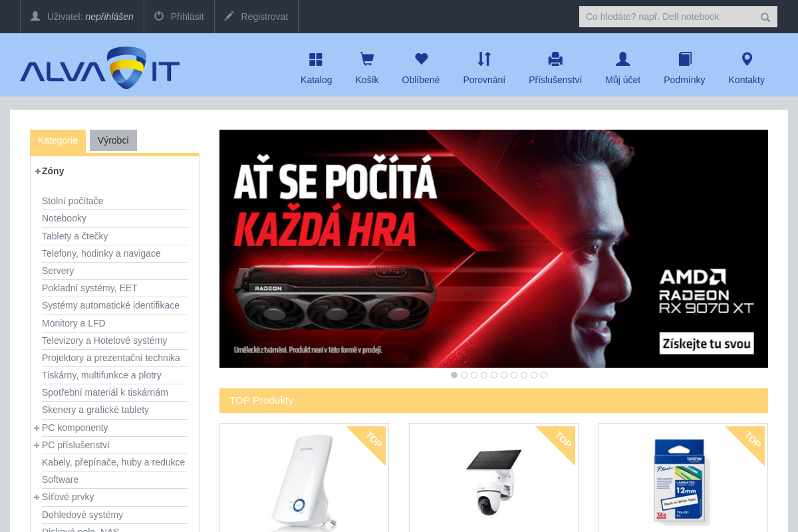This screenshot has width=798, height=532.
Task: Expand the Síťové prvky category
Action: tap(37, 497)
